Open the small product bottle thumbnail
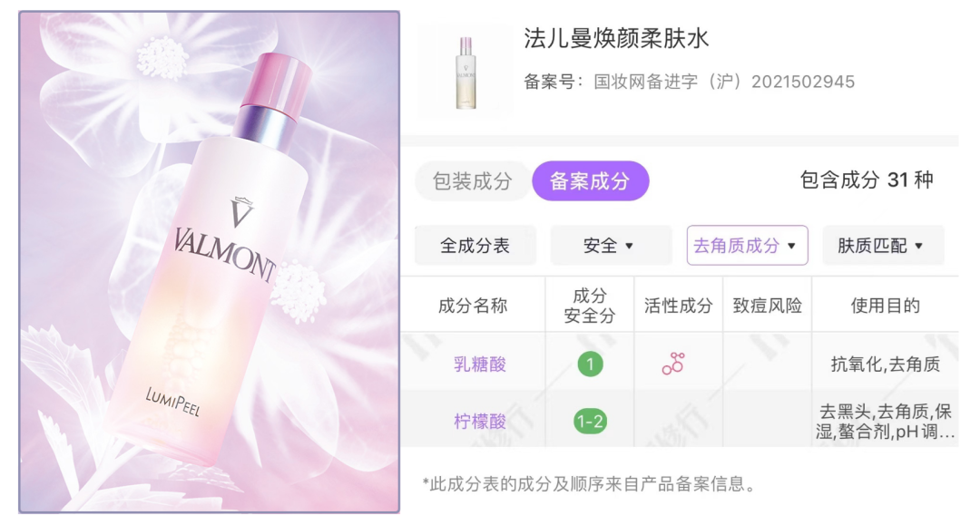This screenshot has height=525, width=980. point(465,72)
